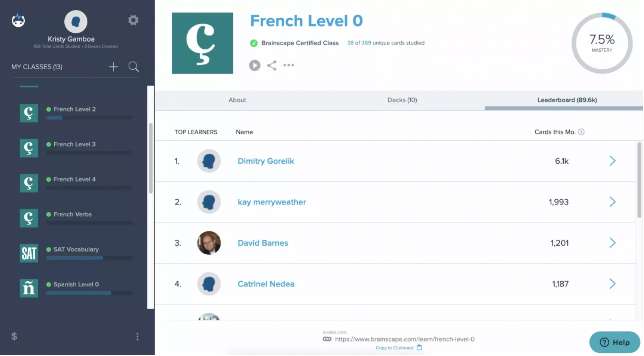Switch to the Decks (10) tab
The width and height of the screenshot is (644, 356).
(402, 100)
